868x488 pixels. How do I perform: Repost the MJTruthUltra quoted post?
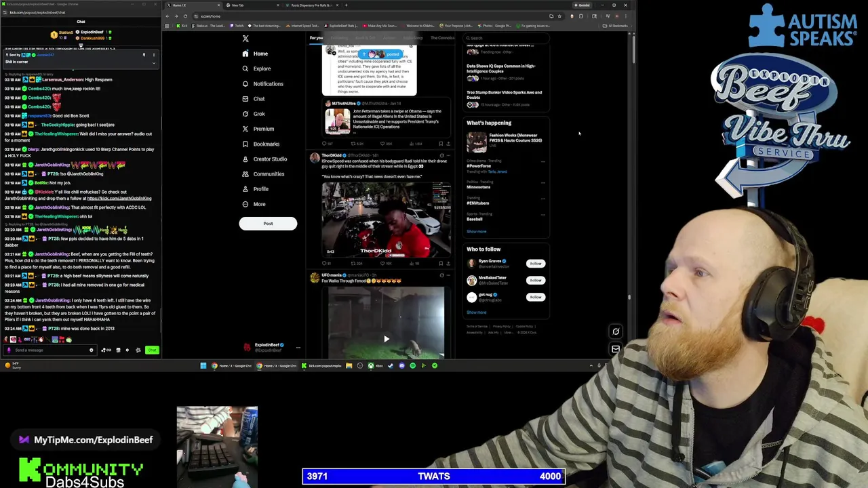pyautogui.click(x=353, y=144)
